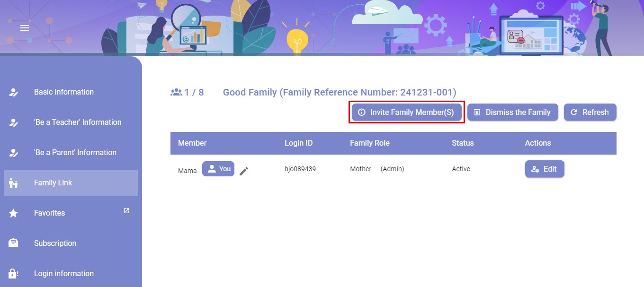This screenshot has height=287, width=644.
Task: Click the Family Role column header
Action: [370, 143]
